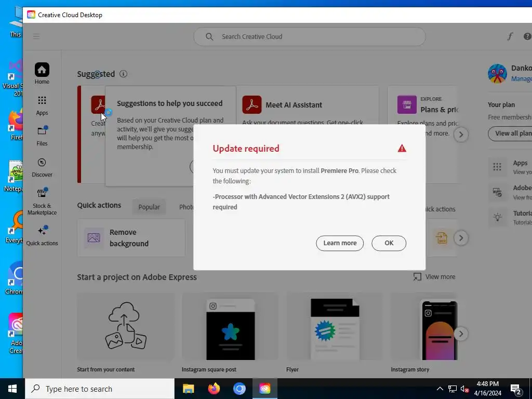This screenshot has height=399, width=532.
Task: Click the Remove background image icon
Action: tap(94, 237)
